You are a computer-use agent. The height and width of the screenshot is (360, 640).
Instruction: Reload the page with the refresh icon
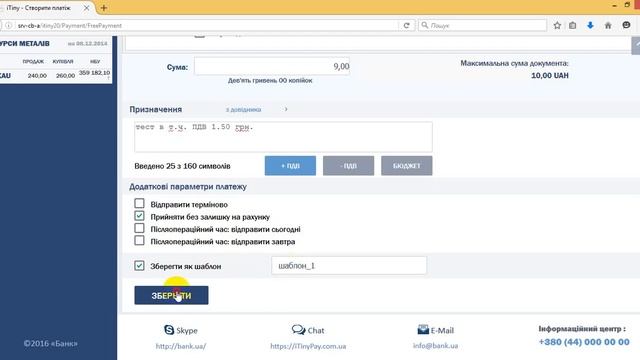(407, 25)
